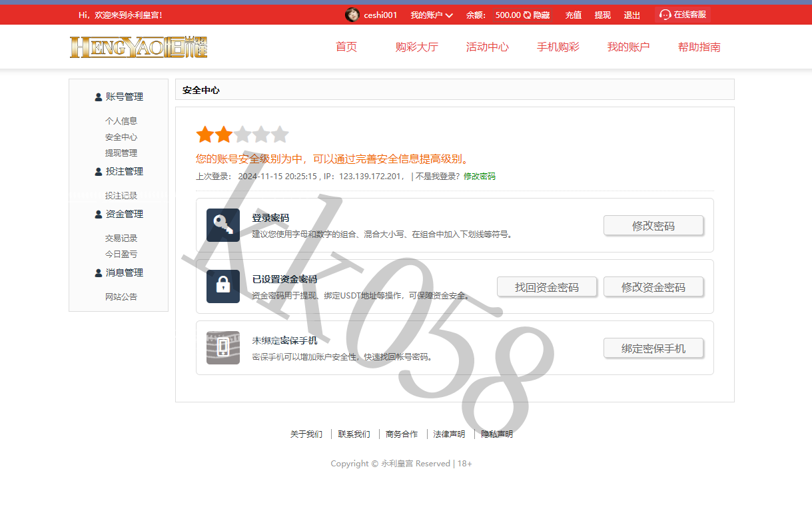This screenshot has width=812, height=513.
Task: Click 提现 in the top bar
Action: click(x=603, y=15)
